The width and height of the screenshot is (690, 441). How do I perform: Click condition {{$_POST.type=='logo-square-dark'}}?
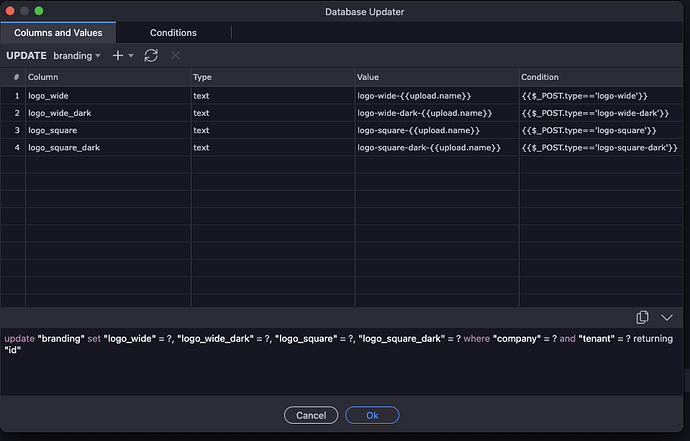(601, 147)
